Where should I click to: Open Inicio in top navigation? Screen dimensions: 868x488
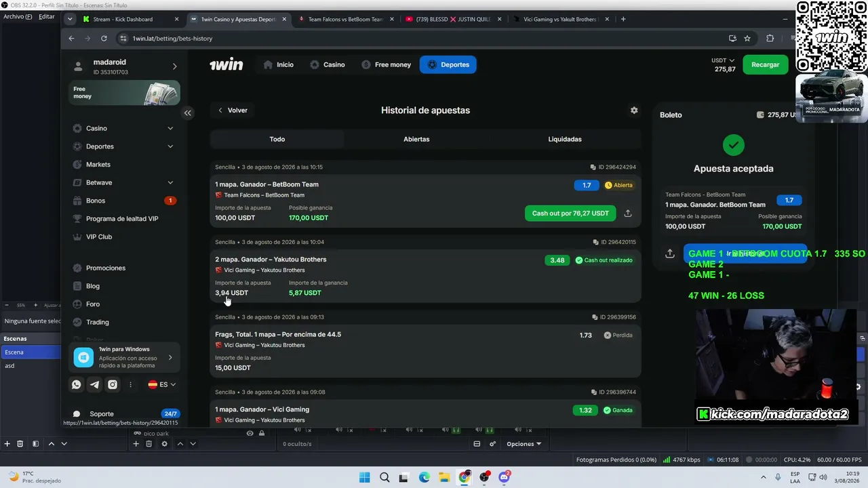click(278, 64)
